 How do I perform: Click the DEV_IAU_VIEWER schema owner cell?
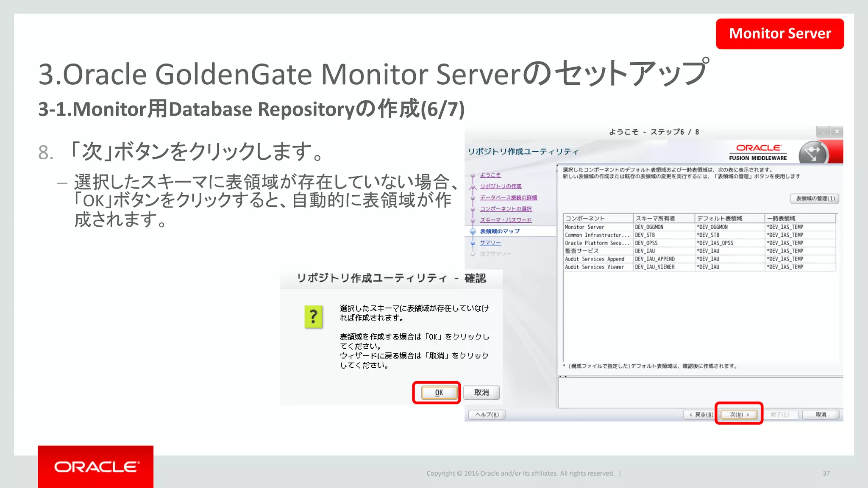[664, 267]
